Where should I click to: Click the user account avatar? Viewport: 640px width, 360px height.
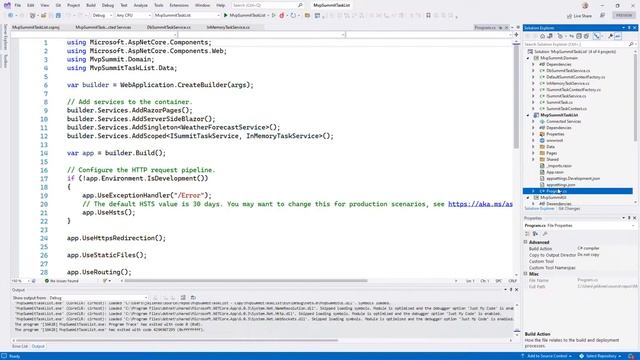click(x=585, y=5)
